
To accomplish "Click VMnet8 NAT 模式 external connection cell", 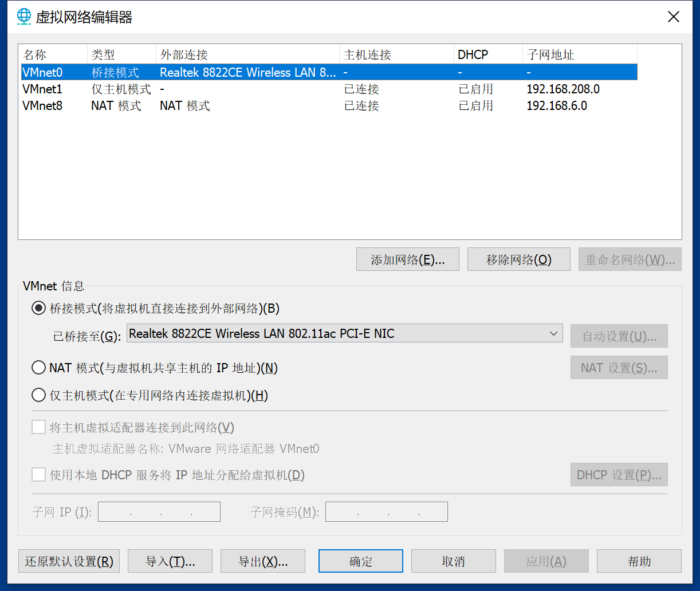I will click(185, 105).
